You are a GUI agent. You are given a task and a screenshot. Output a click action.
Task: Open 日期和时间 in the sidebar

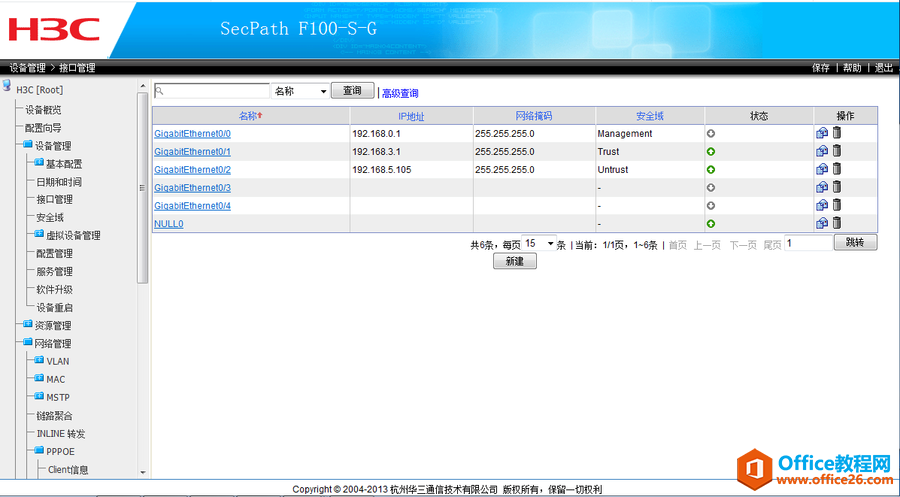click(59, 181)
